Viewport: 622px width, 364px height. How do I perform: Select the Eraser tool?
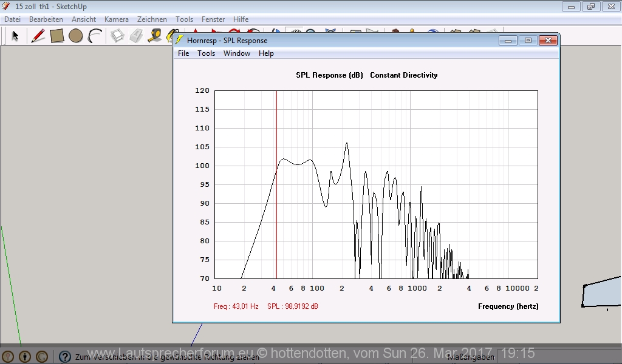click(136, 36)
